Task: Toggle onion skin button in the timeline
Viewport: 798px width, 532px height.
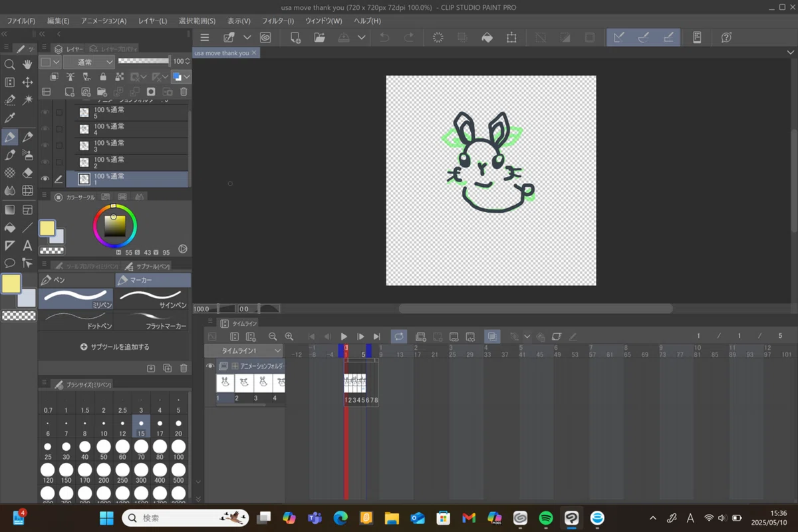Action: tap(491, 336)
